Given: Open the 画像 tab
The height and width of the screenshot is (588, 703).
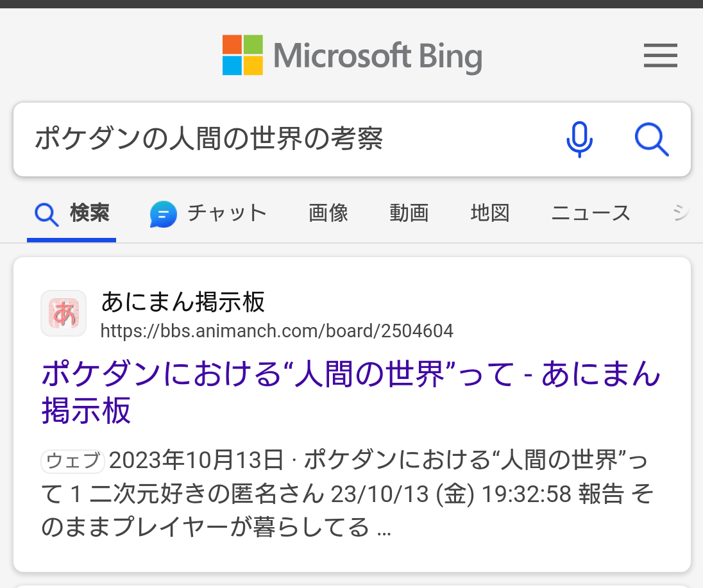Looking at the screenshot, I should [x=328, y=213].
